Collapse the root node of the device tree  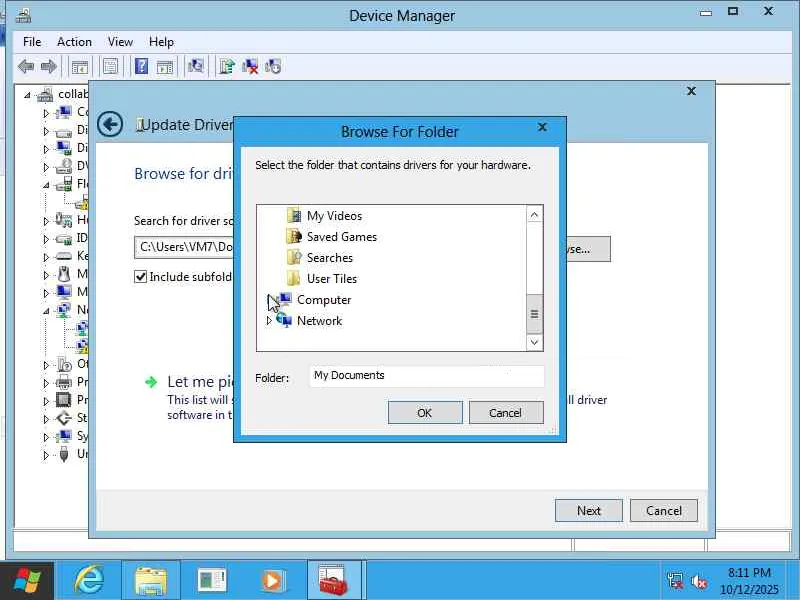(28, 95)
